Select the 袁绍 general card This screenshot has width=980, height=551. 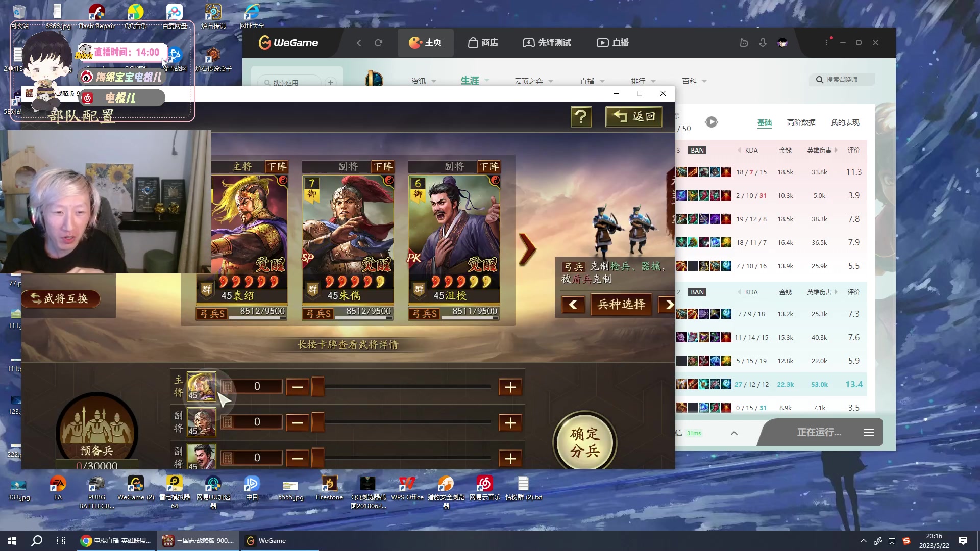tap(249, 239)
